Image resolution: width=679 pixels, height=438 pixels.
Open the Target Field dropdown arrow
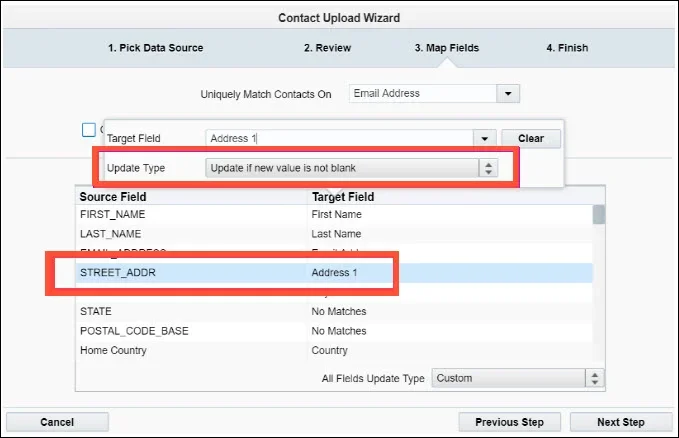point(484,139)
